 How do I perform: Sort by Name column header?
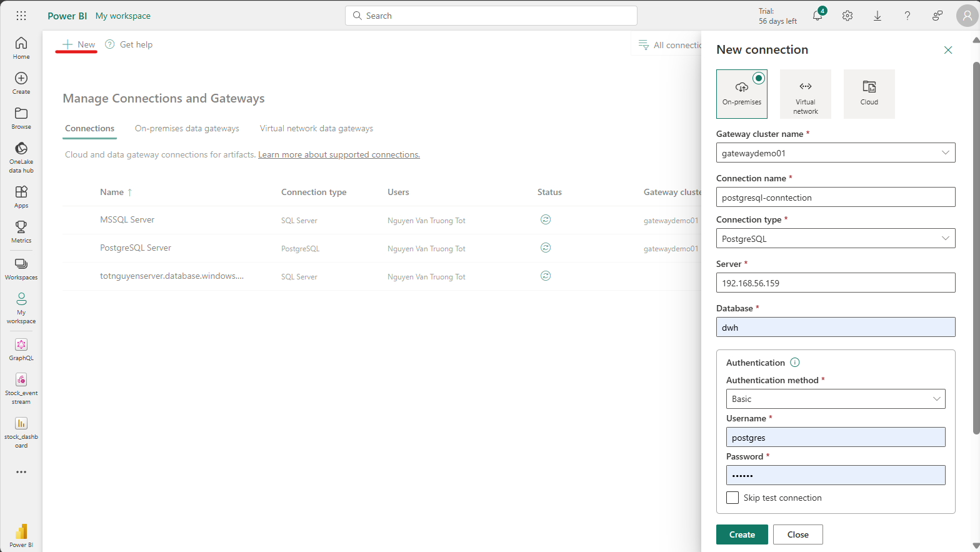click(116, 192)
